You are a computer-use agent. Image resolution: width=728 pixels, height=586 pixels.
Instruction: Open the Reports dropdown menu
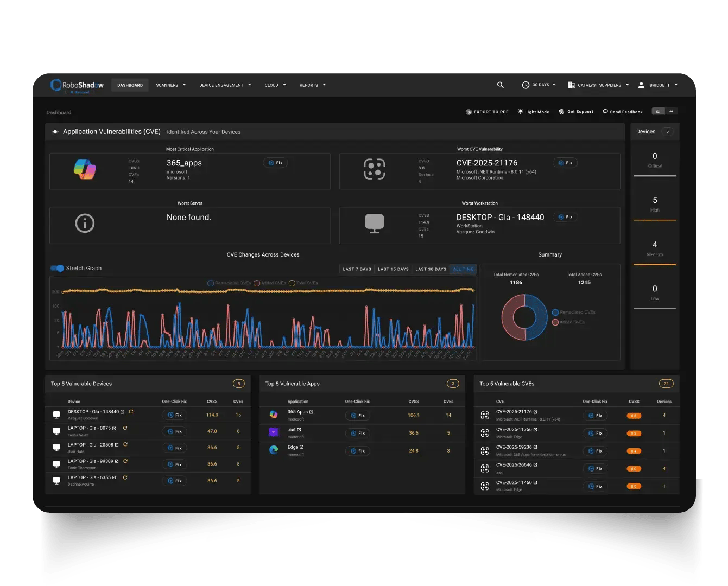[x=312, y=85]
